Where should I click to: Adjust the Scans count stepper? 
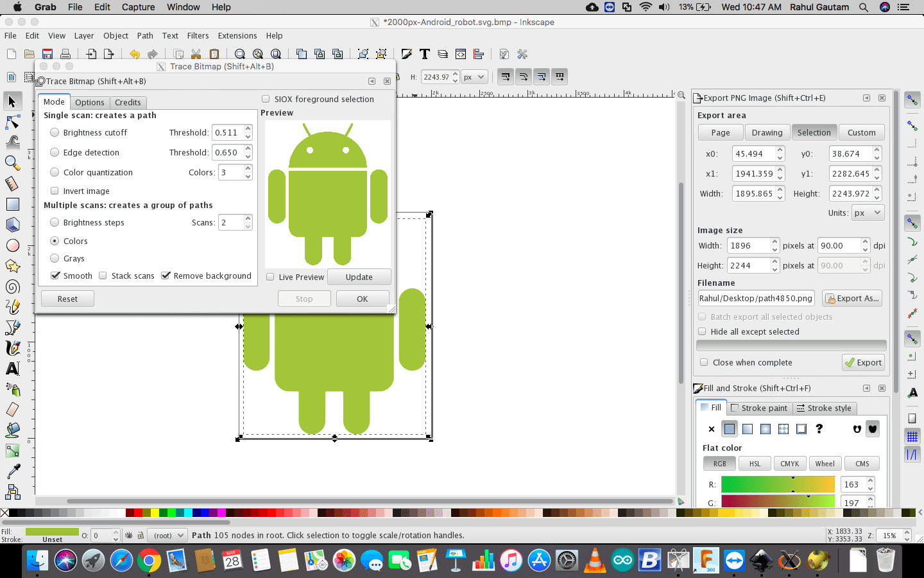pos(248,222)
